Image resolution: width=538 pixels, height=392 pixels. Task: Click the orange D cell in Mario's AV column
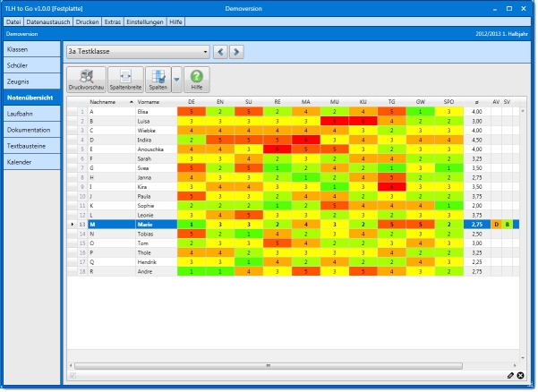point(496,224)
